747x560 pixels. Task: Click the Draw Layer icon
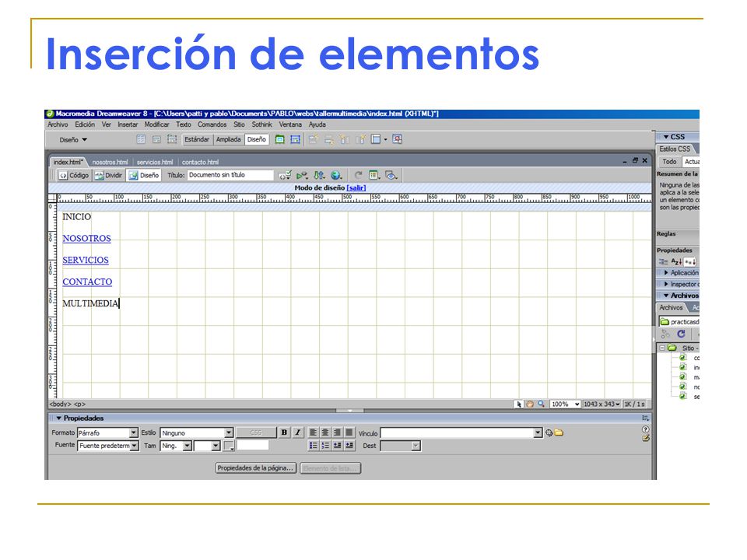172,139
